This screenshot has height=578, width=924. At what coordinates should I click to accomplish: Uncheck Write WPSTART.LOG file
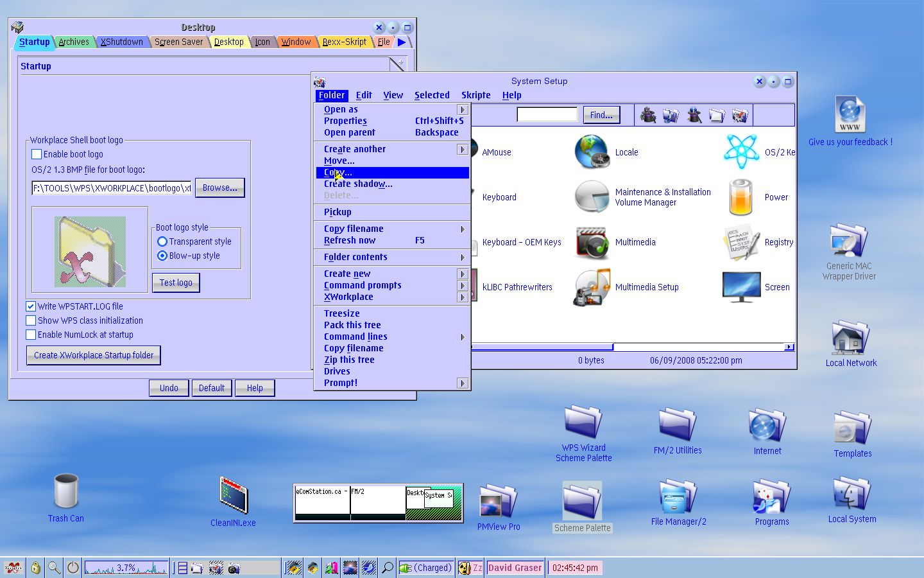[31, 306]
